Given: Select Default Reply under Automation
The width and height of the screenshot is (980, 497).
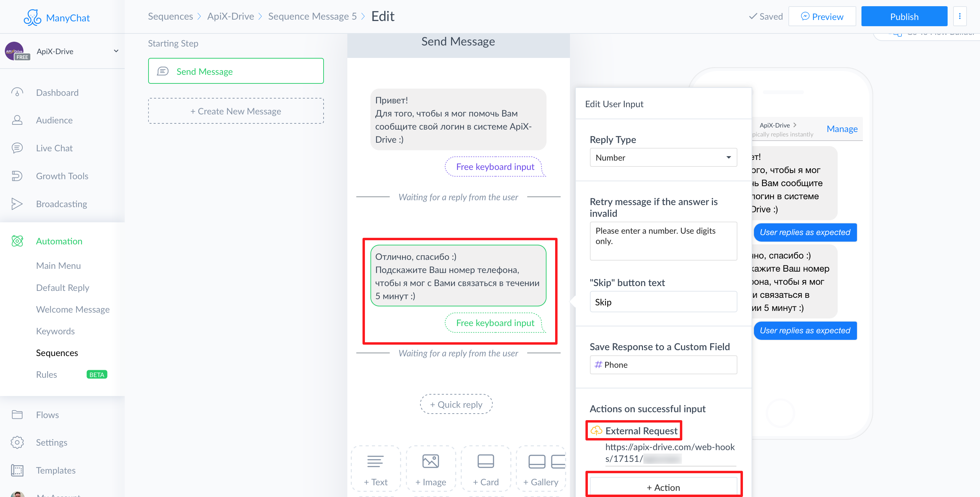Looking at the screenshot, I should coord(62,288).
